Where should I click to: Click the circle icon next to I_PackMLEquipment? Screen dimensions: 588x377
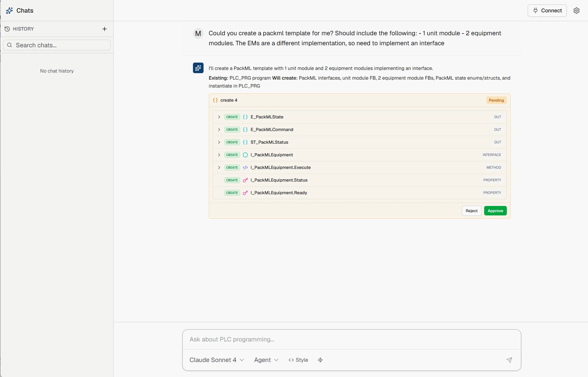tap(245, 155)
